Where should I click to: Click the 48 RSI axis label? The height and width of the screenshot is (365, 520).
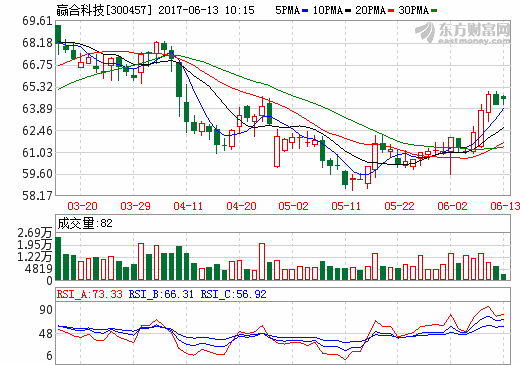tap(46, 334)
